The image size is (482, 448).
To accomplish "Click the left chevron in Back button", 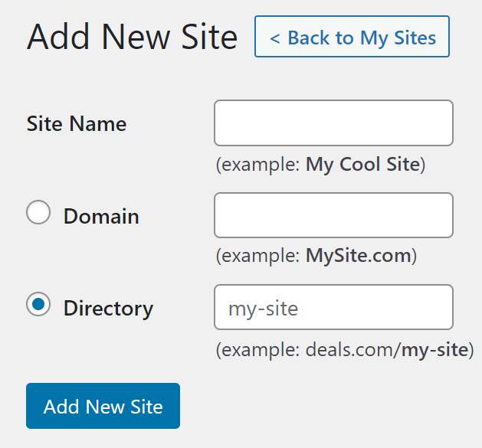I will [x=274, y=38].
